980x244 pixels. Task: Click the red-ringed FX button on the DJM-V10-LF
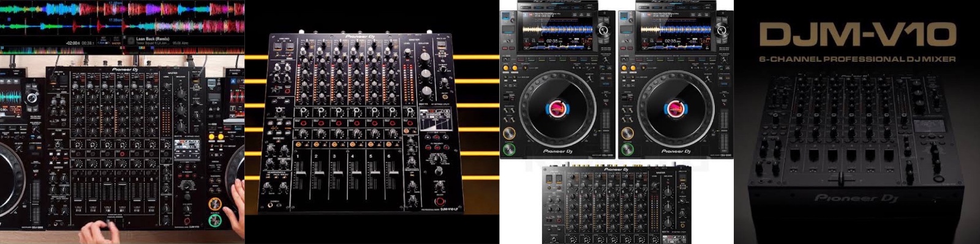pos(439,202)
